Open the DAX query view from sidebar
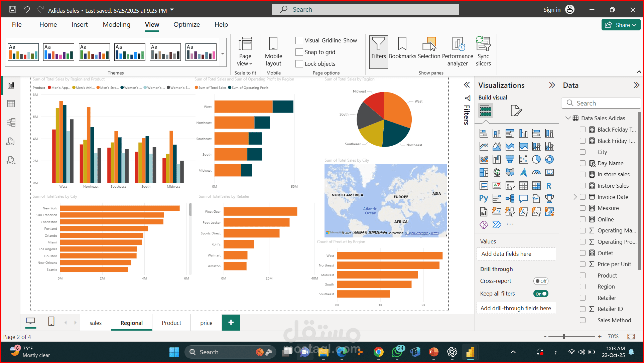Screen dimensions: 644x363 pyautogui.click(x=11, y=141)
